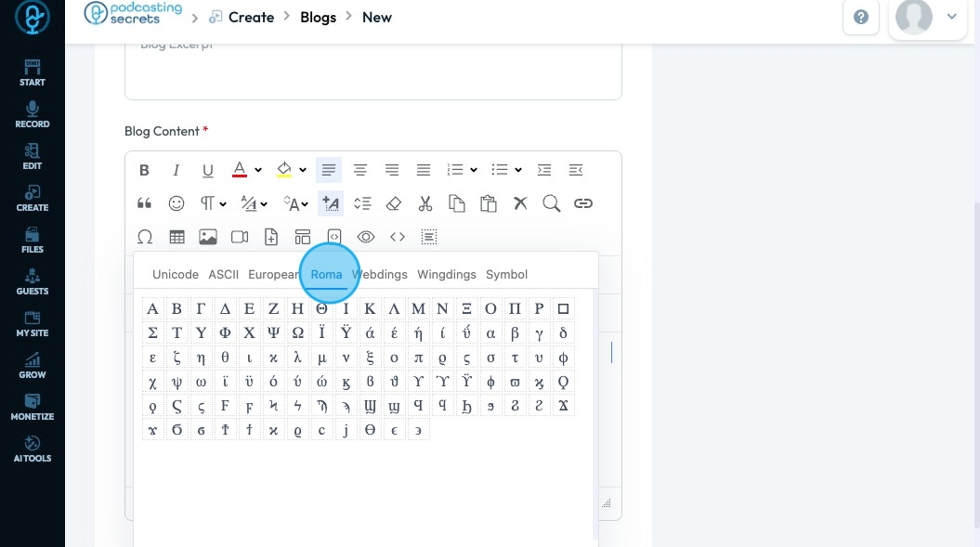Image resolution: width=980 pixels, height=547 pixels.
Task: Insert a hyperlink with the chain icon
Action: coord(583,203)
